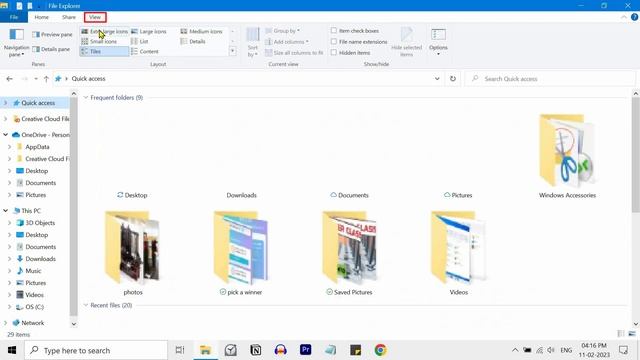
Task: Toggle the Preview pane
Action: click(x=52, y=35)
